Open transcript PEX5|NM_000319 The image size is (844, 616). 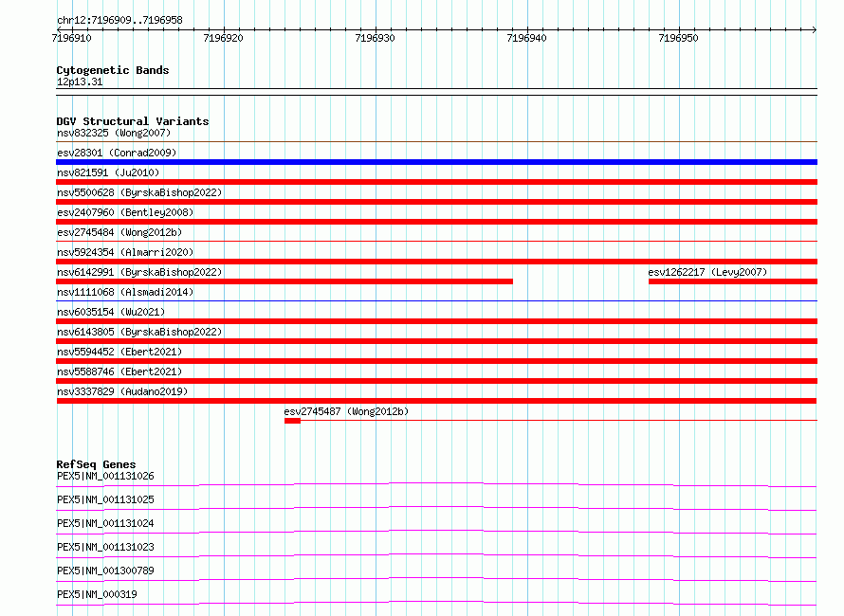(x=97, y=594)
